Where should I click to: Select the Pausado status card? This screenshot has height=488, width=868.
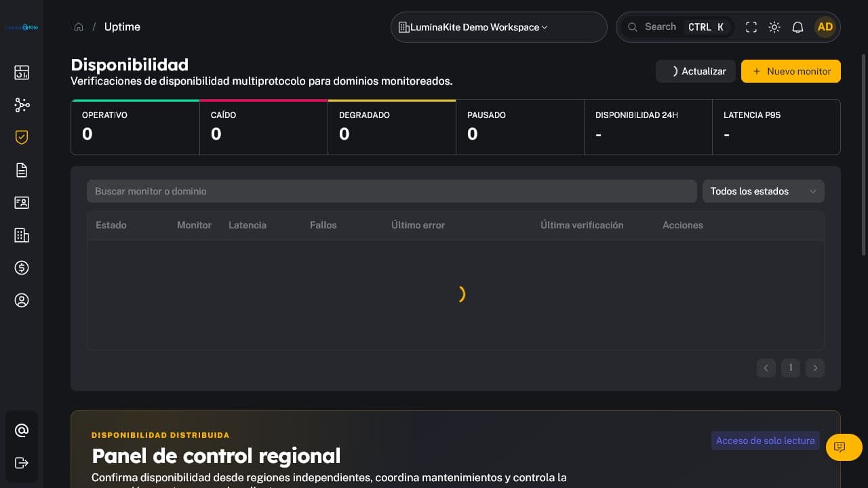pos(520,127)
